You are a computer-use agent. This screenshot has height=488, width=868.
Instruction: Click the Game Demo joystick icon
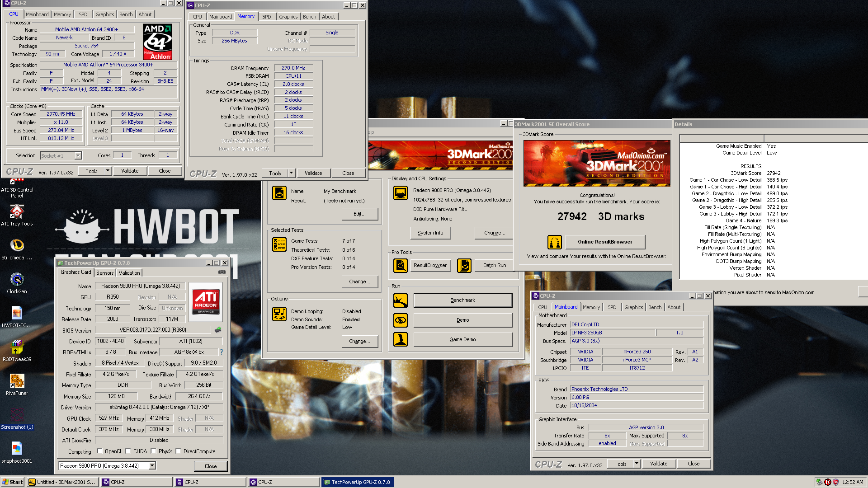[x=400, y=339]
